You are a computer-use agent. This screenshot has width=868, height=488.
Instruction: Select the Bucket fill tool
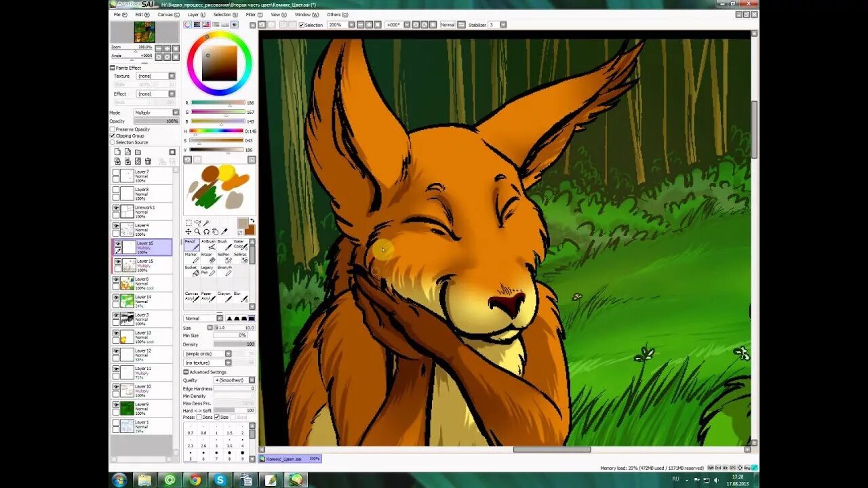click(x=191, y=270)
